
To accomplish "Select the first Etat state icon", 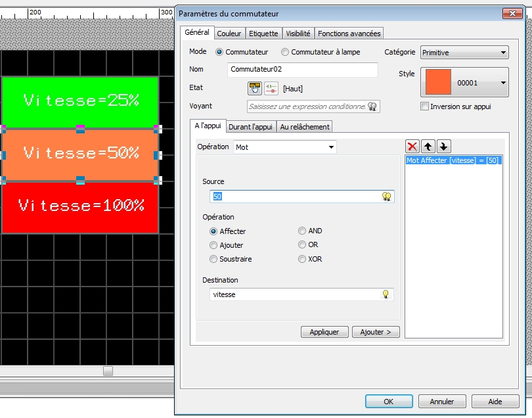I will [x=254, y=88].
